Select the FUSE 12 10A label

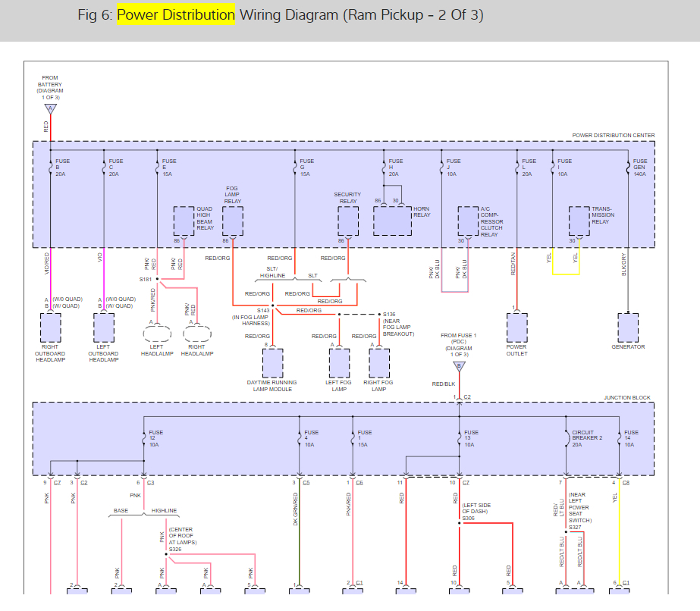(155, 439)
